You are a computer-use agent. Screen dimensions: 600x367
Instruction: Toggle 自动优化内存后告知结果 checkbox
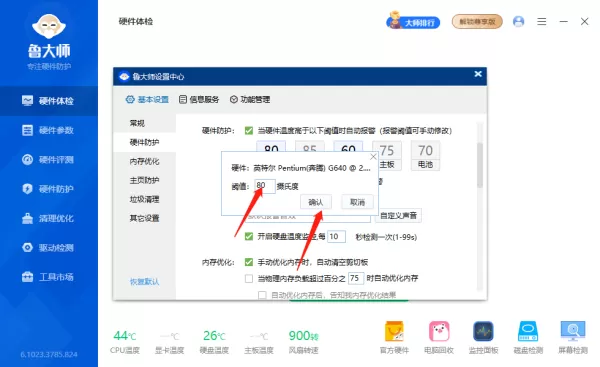click(262, 295)
